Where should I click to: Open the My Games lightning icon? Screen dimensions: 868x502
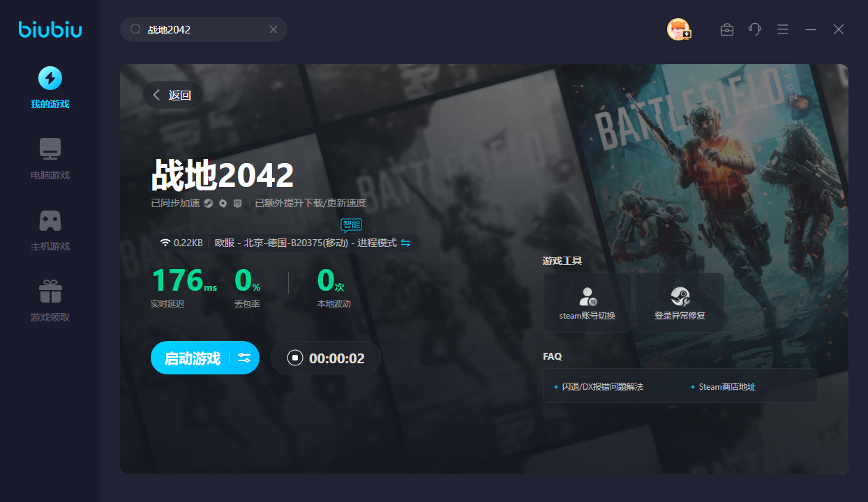coord(50,78)
